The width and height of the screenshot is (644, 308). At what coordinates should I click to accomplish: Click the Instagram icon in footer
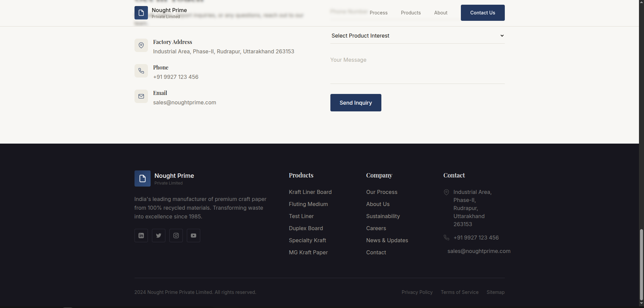coord(176,236)
